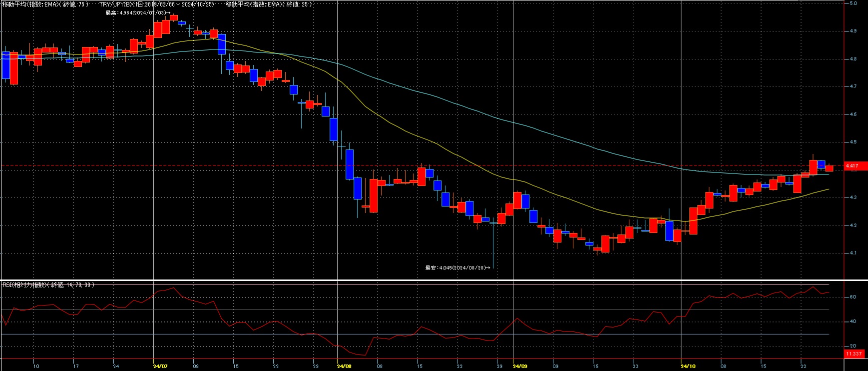Click the 5.0 price axis label

pyautogui.click(x=853, y=3)
